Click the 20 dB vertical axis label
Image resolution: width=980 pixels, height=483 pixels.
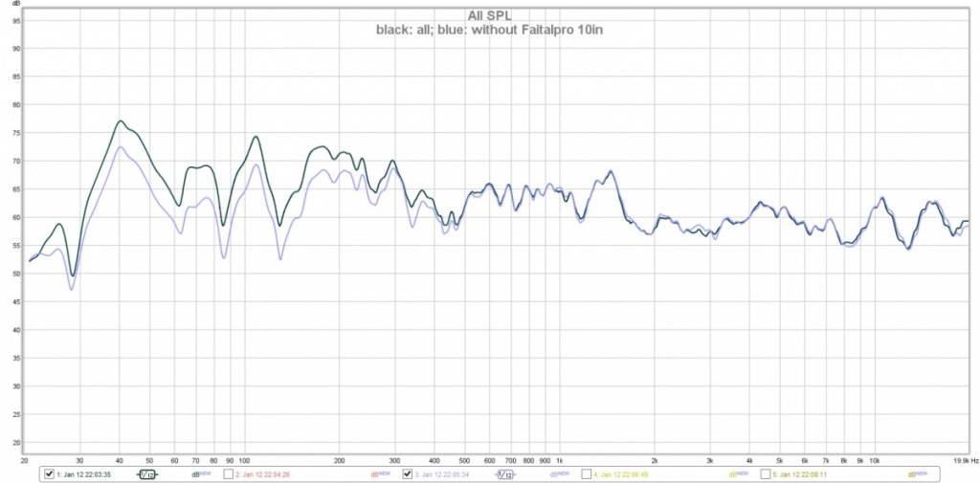17,443
